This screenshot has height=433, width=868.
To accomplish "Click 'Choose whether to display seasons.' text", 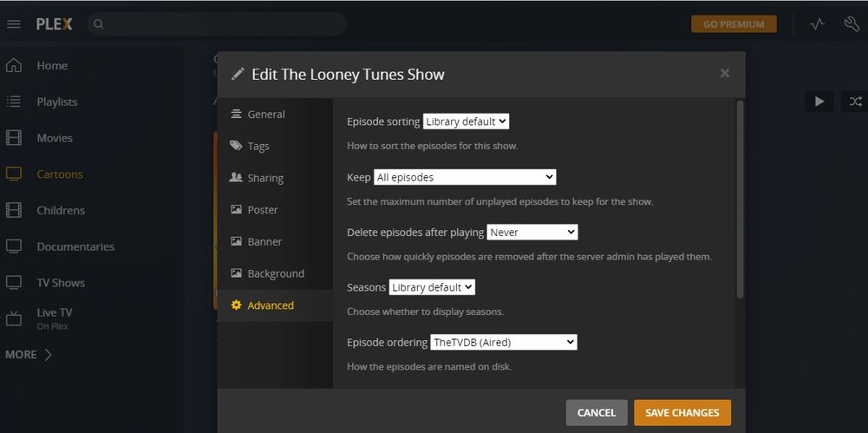I will [x=425, y=312].
